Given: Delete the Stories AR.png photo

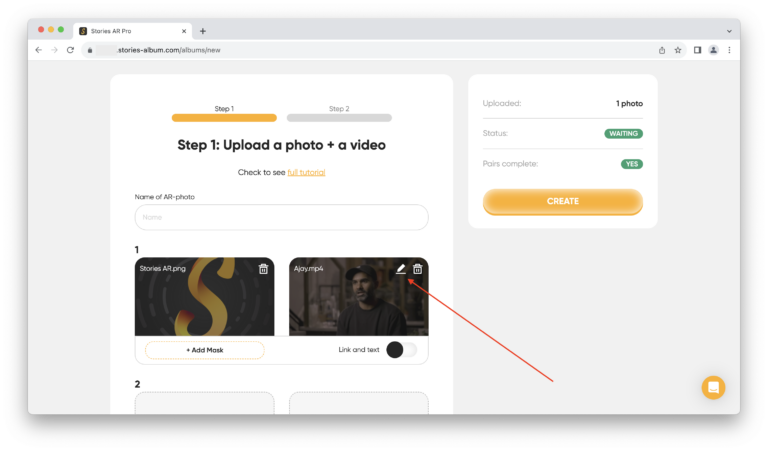Looking at the screenshot, I should (264, 269).
